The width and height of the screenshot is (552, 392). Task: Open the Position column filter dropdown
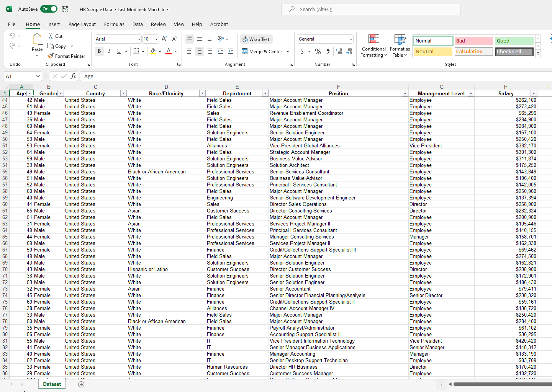tap(405, 93)
